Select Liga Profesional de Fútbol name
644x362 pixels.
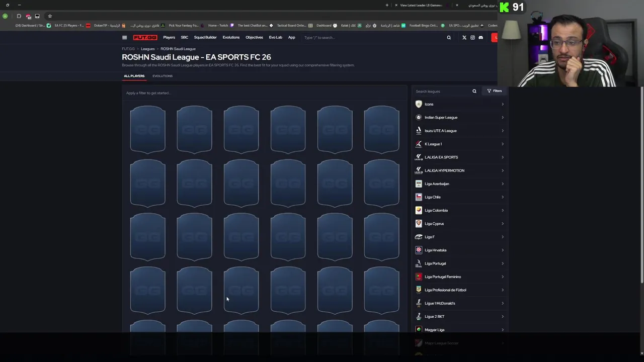point(445,290)
